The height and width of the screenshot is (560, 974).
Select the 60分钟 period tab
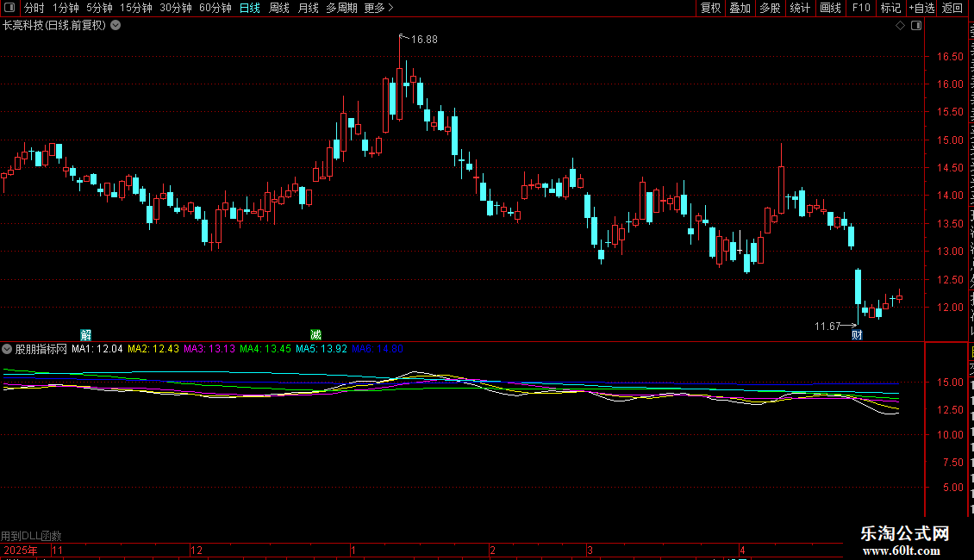215,8
